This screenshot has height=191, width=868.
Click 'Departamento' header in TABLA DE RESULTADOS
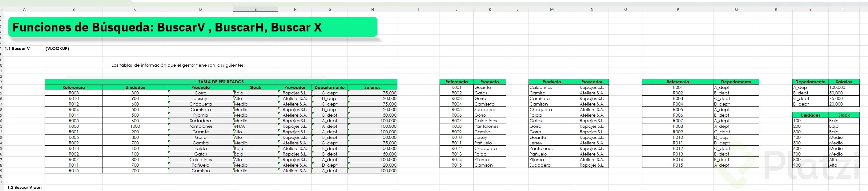pyautogui.click(x=330, y=87)
